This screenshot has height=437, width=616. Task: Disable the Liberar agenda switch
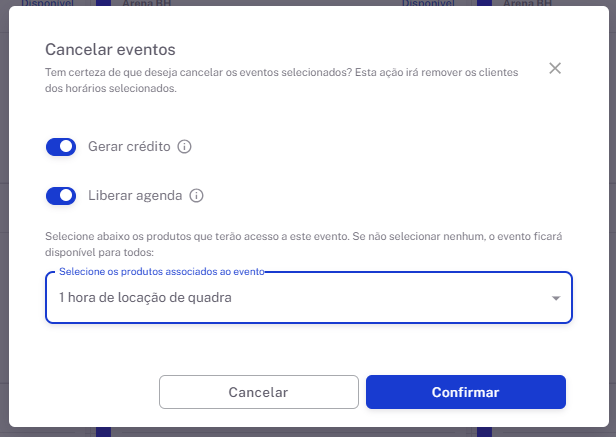[61, 196]
